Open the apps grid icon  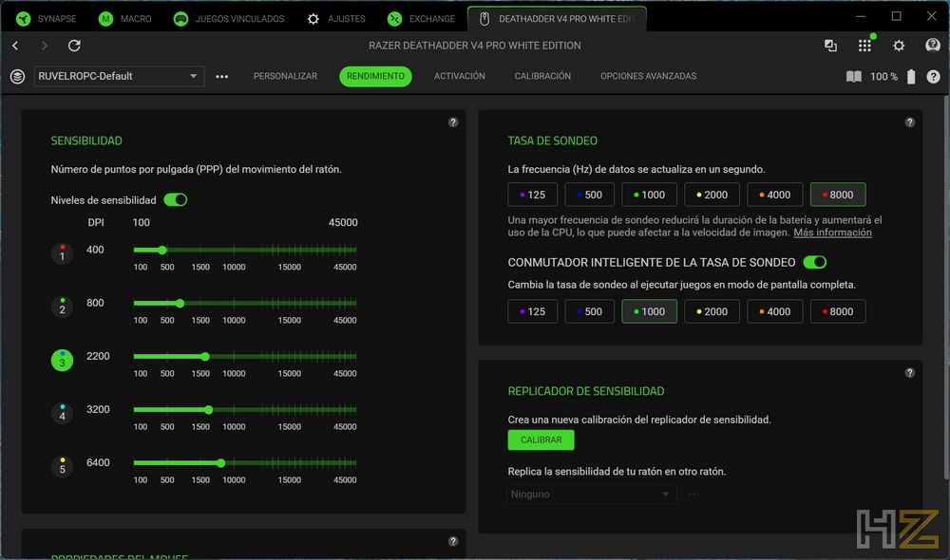864,46
